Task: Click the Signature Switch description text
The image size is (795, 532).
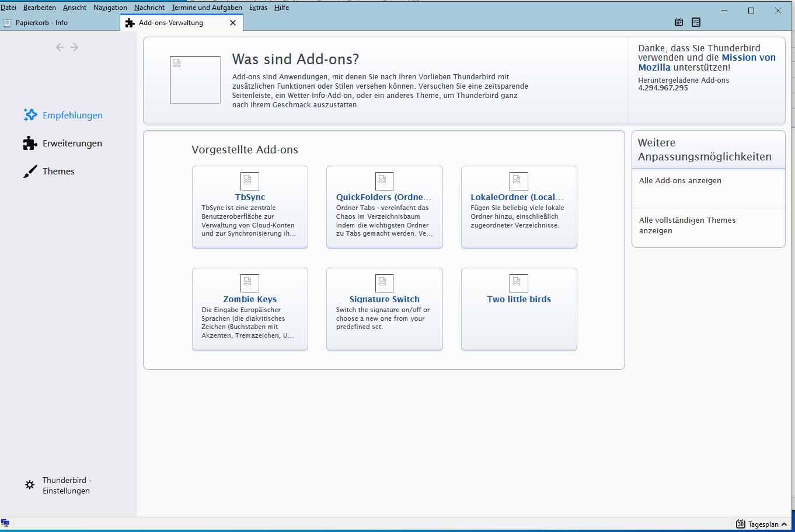Action: 383,318
